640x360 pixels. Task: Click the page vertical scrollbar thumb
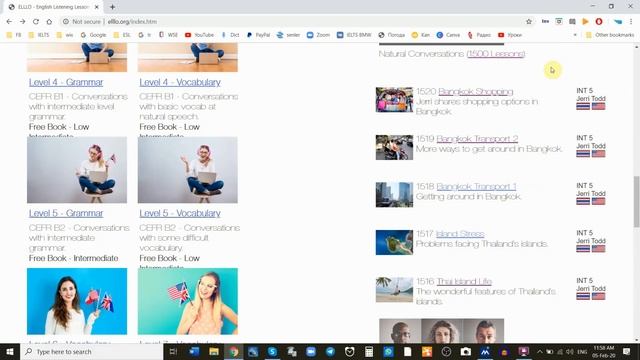[x=636, y=201]
